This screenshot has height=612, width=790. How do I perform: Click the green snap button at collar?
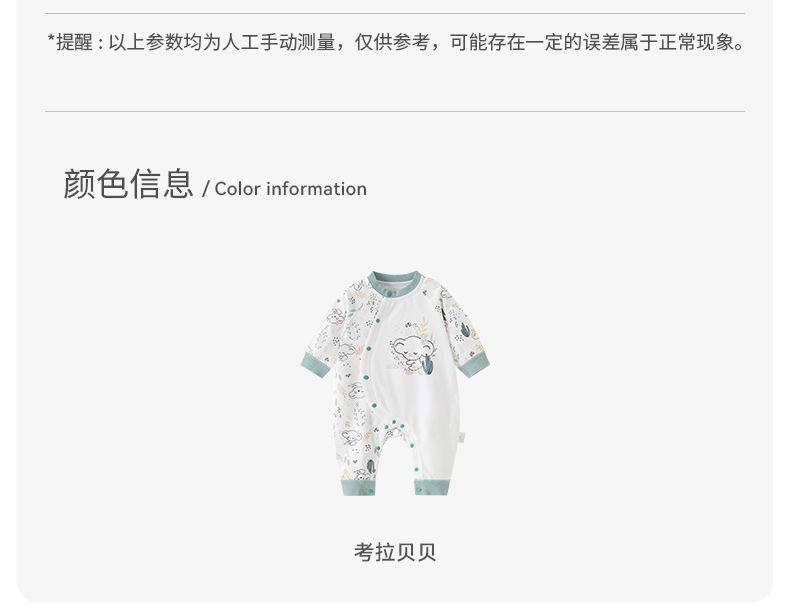[x=388, y=292]
